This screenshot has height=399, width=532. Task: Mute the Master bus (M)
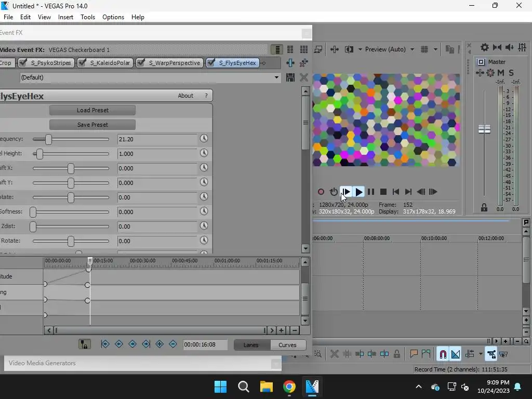tap(500, 73)
